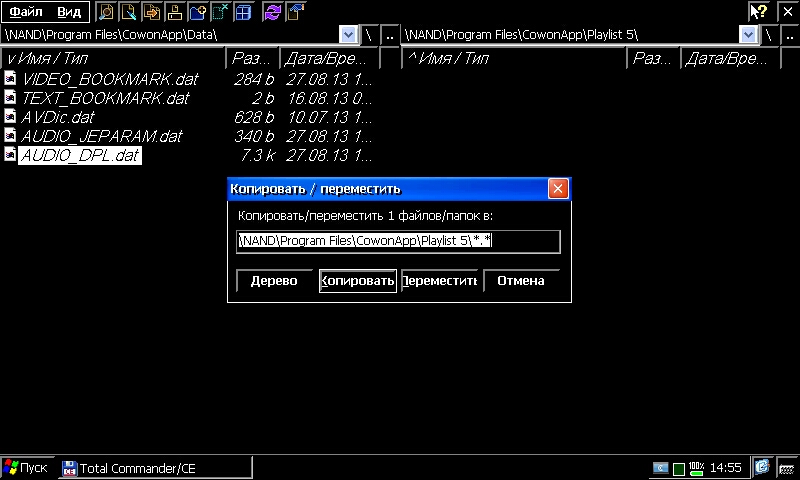
Task: Click the left panel path text
Action: tap(111, 35)
